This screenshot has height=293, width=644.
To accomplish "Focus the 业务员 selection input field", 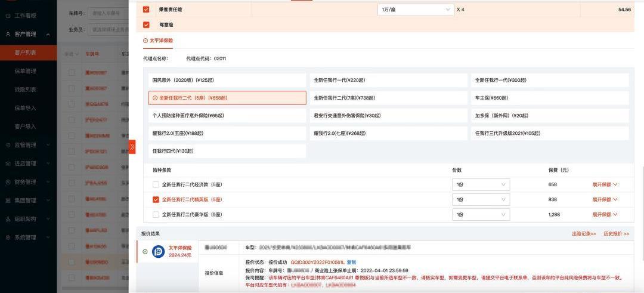I will tap(108, 30).
